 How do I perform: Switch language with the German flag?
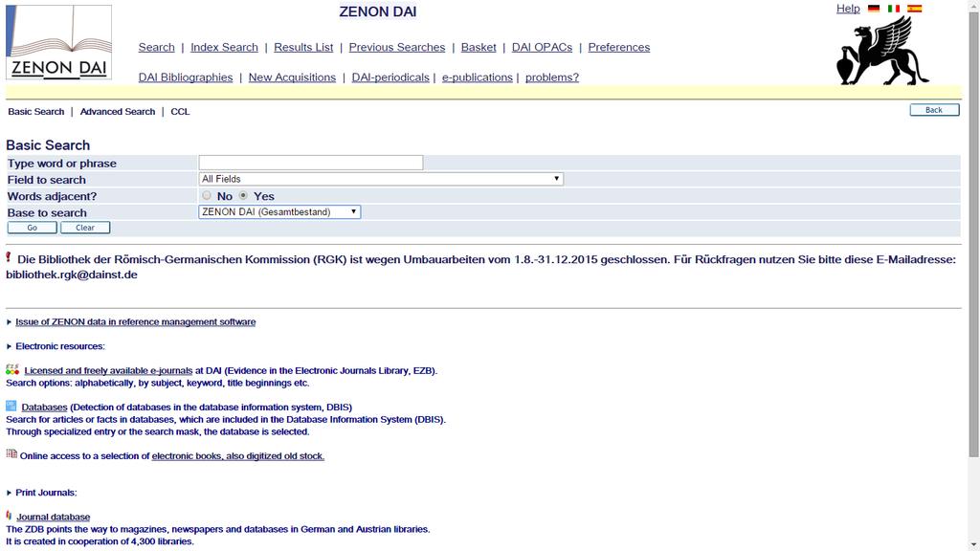874,9
